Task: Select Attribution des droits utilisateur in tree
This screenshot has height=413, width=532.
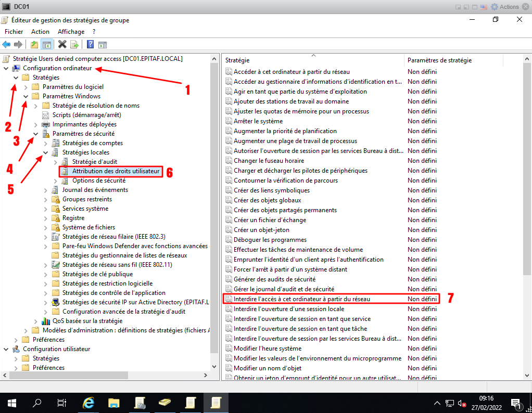Action: coord(117,171)
